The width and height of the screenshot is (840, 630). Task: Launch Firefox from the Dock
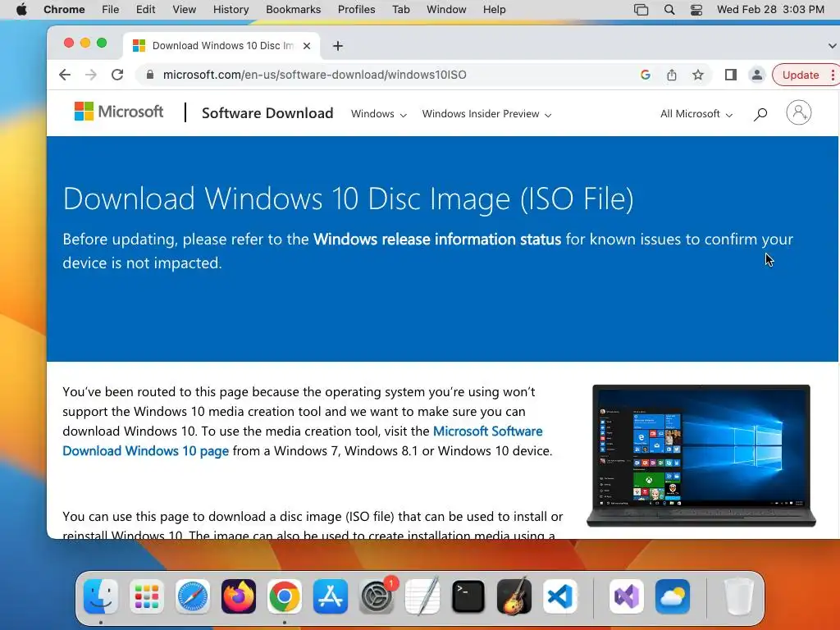239,596
